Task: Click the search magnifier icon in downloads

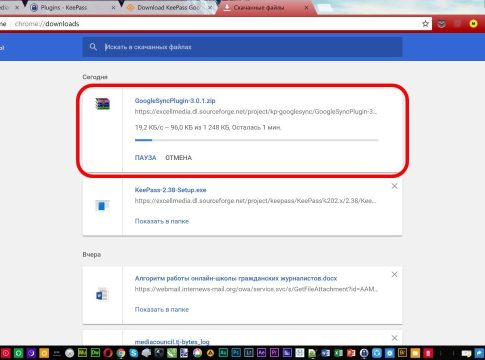Action: [93, 47]
